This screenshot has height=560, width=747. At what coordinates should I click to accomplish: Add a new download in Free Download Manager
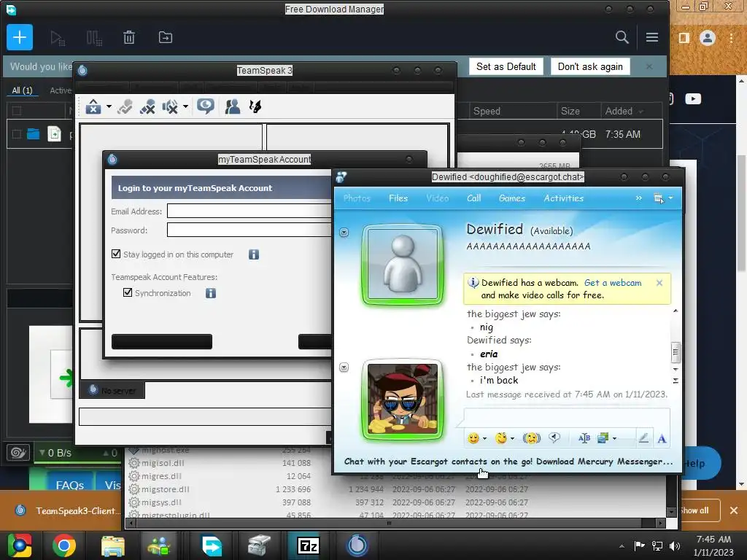pos(20,37)
